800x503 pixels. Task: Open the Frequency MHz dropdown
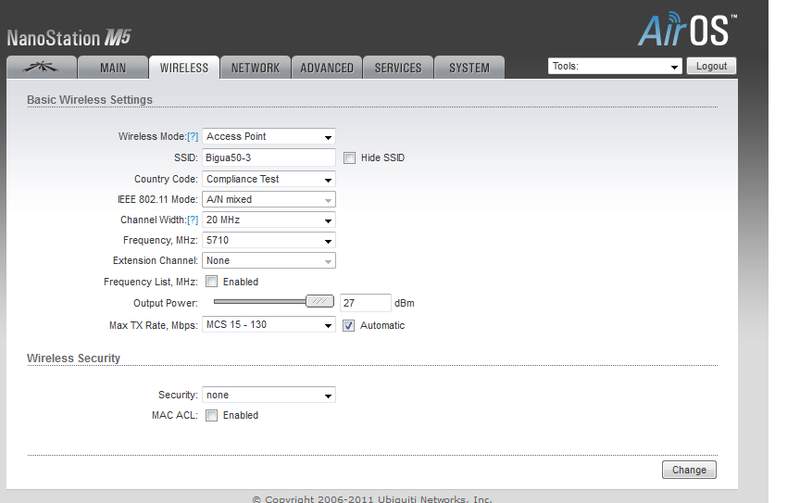pyautogui.click(x=269, y=240)
